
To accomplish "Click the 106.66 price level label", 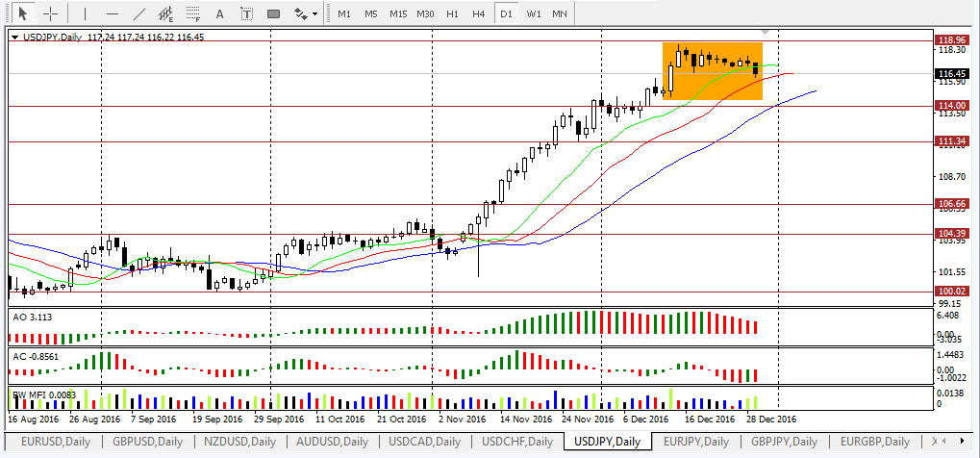I will point(952,204).
